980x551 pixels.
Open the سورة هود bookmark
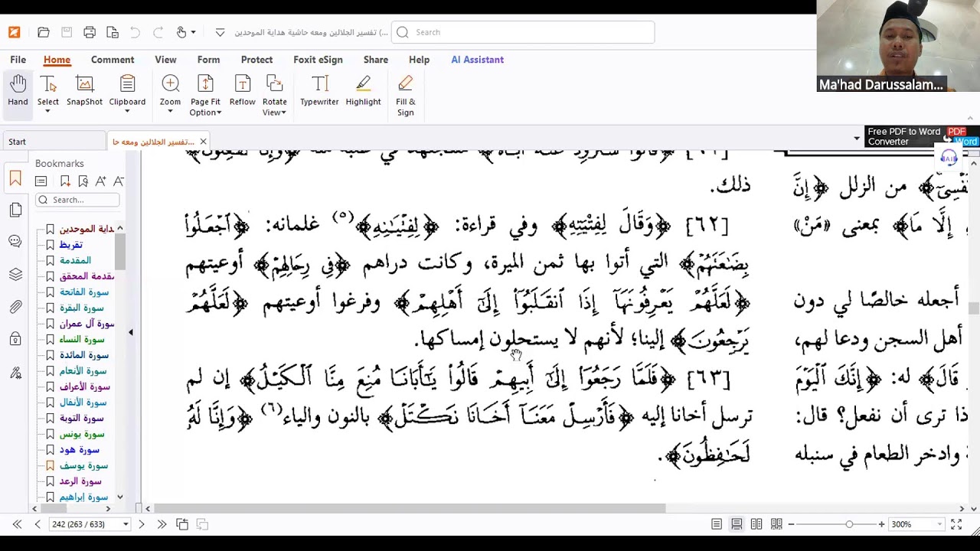(79, 450)
